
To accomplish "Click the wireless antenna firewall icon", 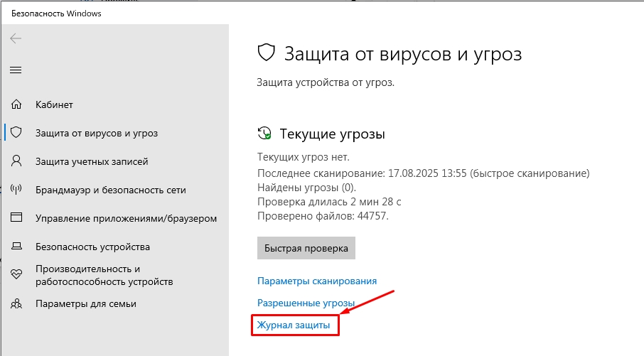I will 16,189.
